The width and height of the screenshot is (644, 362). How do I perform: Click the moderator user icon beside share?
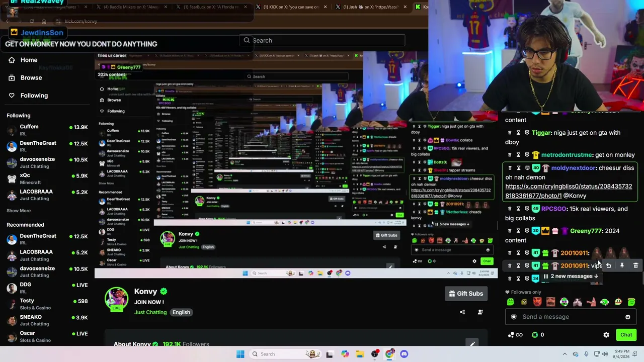tap(480, 312)
